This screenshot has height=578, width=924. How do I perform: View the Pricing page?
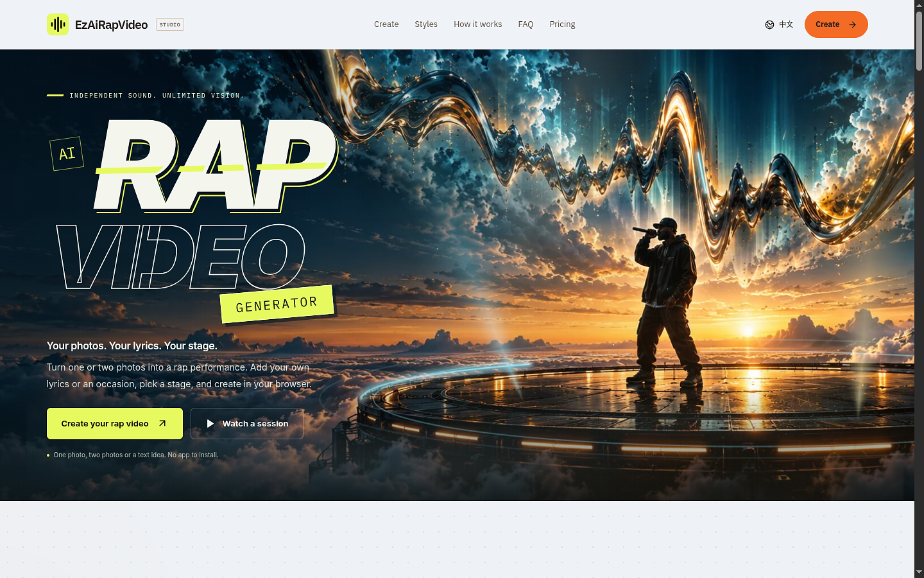click(x=562, y=24)
